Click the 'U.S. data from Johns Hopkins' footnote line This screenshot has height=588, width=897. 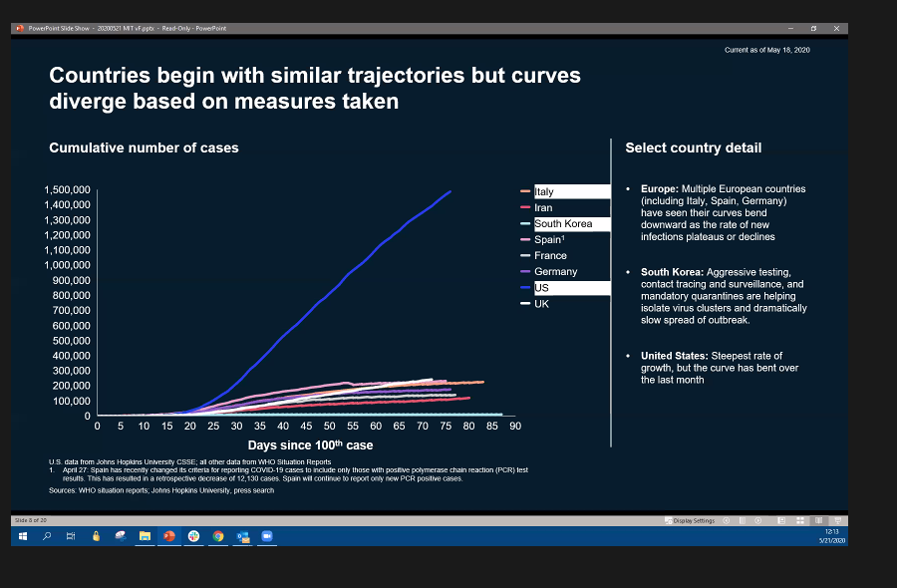pyautogui.click(x=190, y=461)
